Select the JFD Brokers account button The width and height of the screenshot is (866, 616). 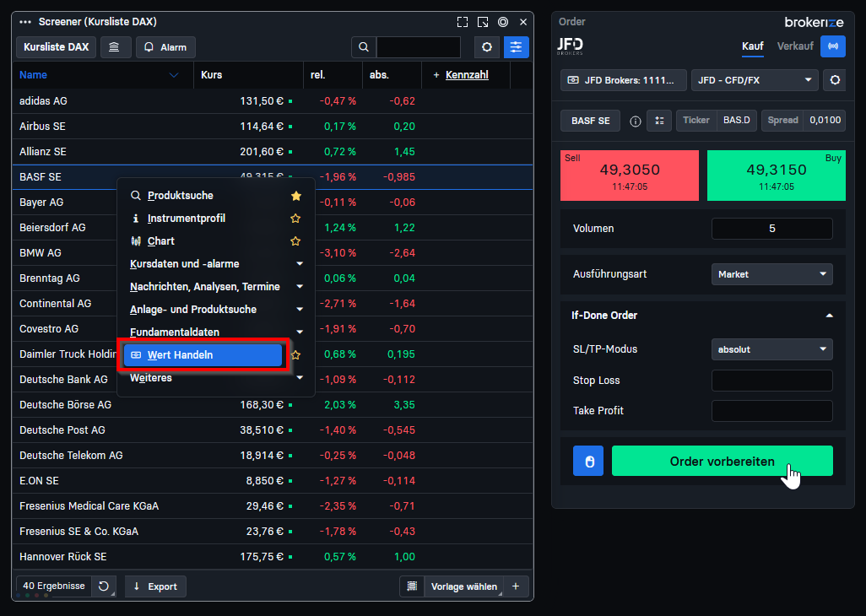pos(624,80)
